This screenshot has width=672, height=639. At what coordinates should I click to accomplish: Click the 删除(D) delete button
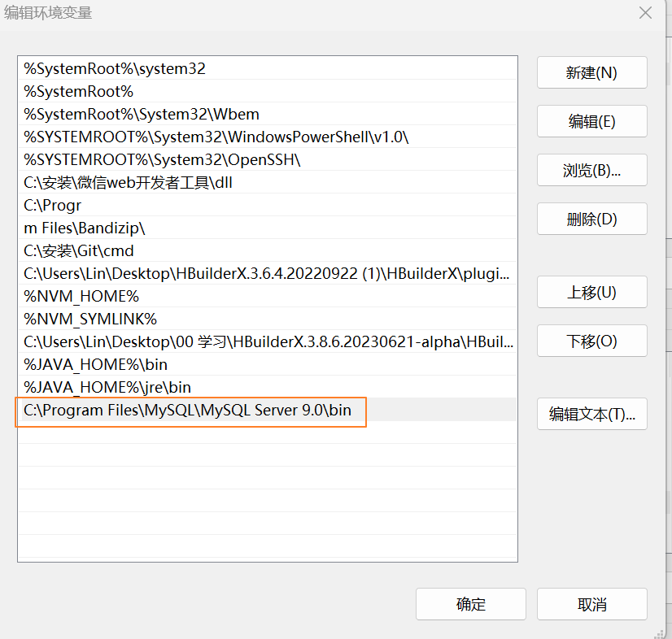pyautogui.click(x=591, y=220)
